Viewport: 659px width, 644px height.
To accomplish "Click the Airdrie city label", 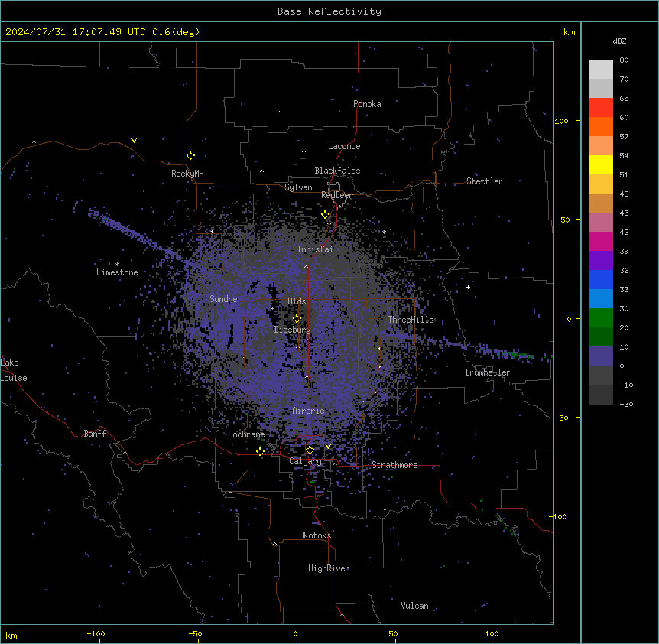I will (x=309, y=411).
